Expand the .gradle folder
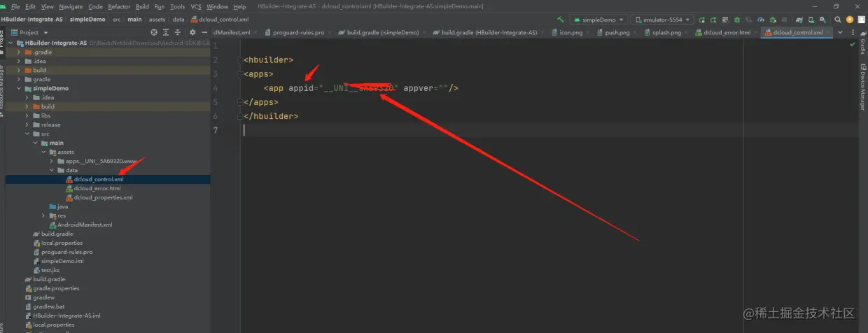The height and width of the screenshot is (333, 868). (x=19, y=52)
